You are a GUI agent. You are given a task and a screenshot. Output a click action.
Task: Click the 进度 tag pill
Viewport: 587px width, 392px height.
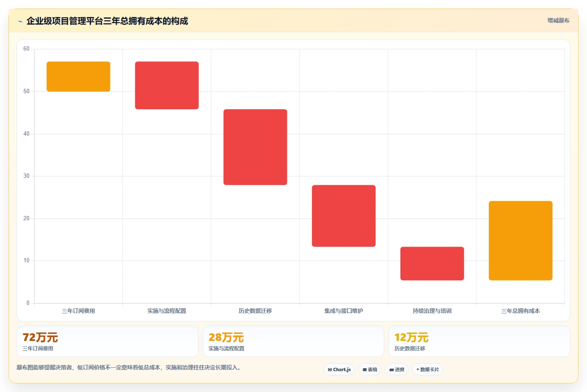(x=397, y=369)
